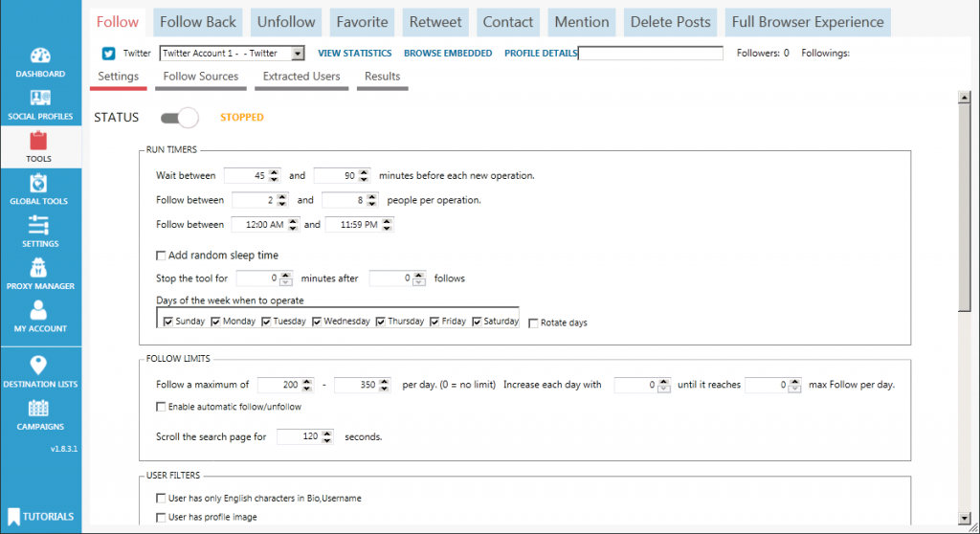Switch to the Follow Back tab
This screenshot has width=980, height=534.
pyautogui.click(x=197, y=22)
